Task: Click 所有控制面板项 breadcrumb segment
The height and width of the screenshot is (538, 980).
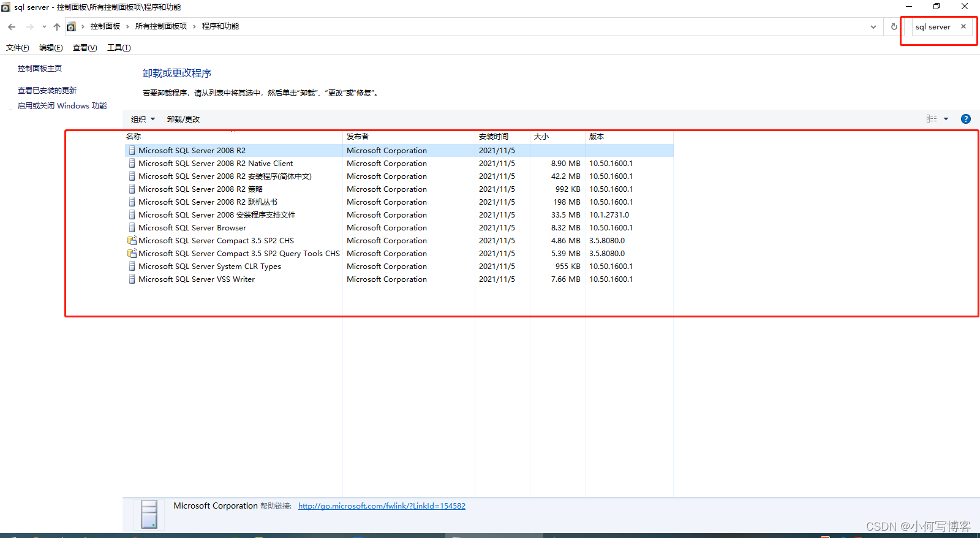Action: [161, 26]
